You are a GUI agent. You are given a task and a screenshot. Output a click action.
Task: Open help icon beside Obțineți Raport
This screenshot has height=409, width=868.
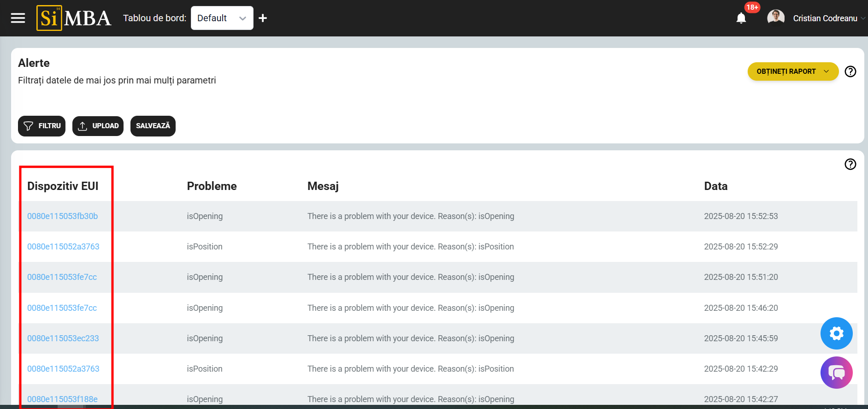click(x=850, y=71)
